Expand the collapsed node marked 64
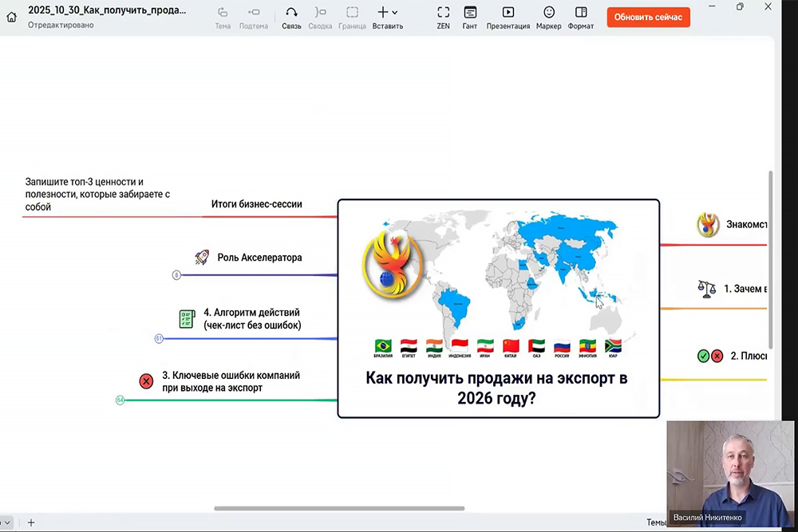 pyautogui.click(x=120, y=400)
